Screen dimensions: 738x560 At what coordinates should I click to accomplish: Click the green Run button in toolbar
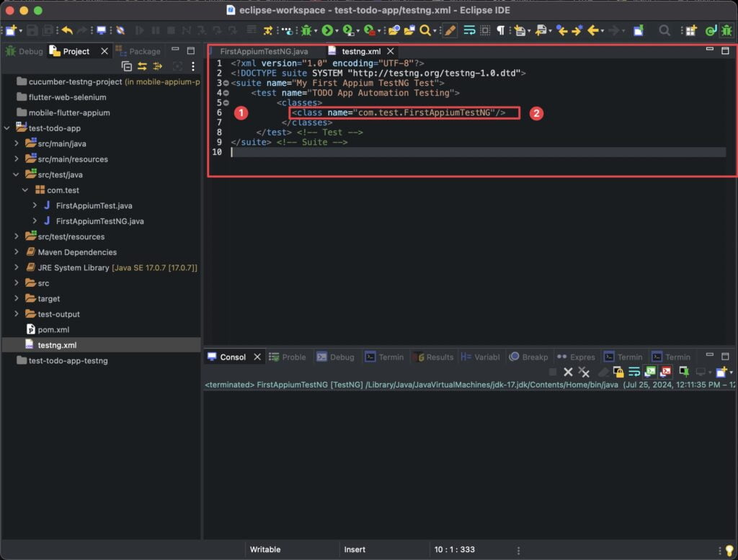pos(327,30)
